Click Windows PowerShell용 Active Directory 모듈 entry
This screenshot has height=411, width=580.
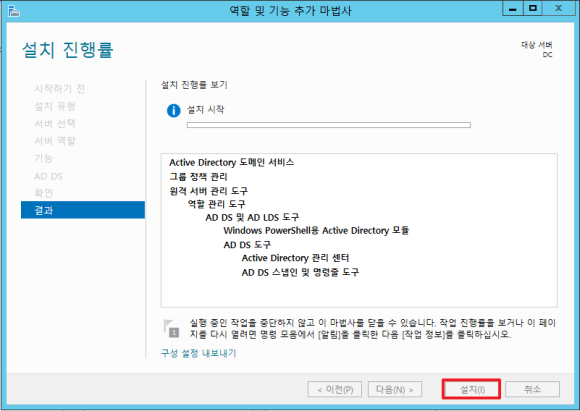(316, 230)
